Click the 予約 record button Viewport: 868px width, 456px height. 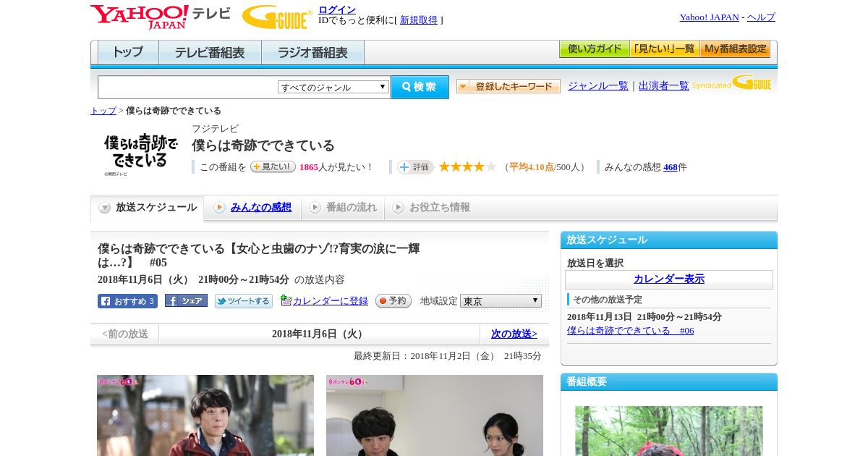coord(393,301)
